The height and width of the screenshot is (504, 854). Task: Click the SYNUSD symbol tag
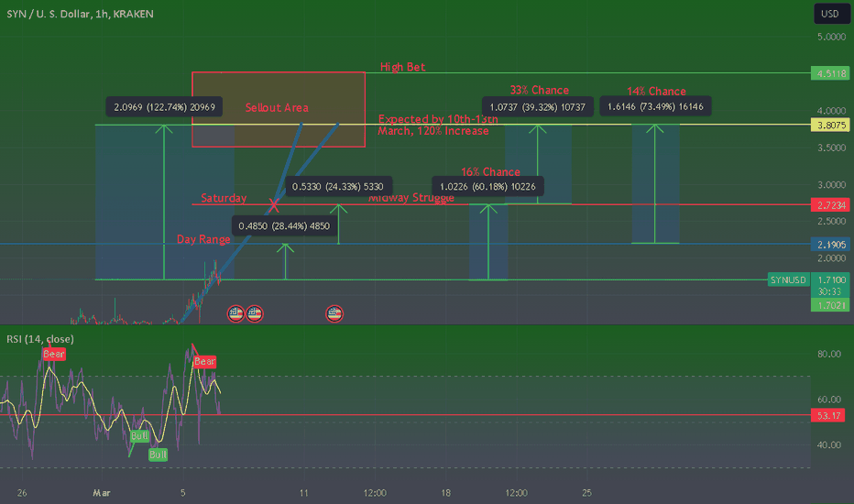788,279
